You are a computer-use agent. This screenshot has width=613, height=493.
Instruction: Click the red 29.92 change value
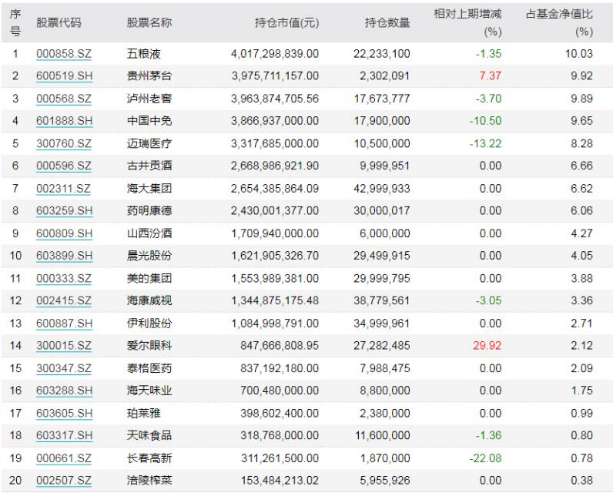(x=487, y=346)
